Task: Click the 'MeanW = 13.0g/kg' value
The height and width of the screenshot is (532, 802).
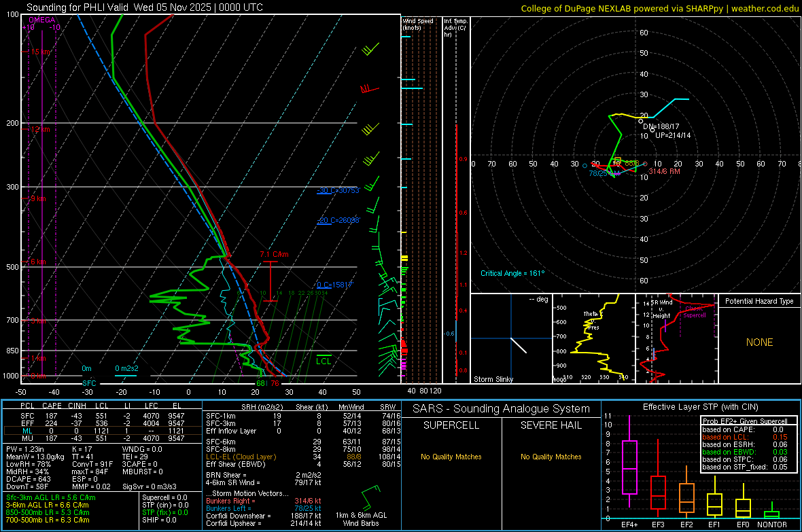Action: coord(35,457)
